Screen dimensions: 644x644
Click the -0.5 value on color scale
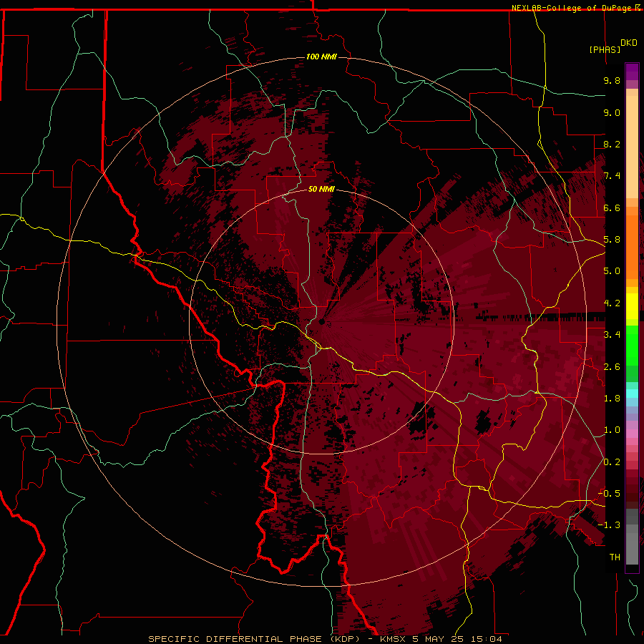pos(610,494)
